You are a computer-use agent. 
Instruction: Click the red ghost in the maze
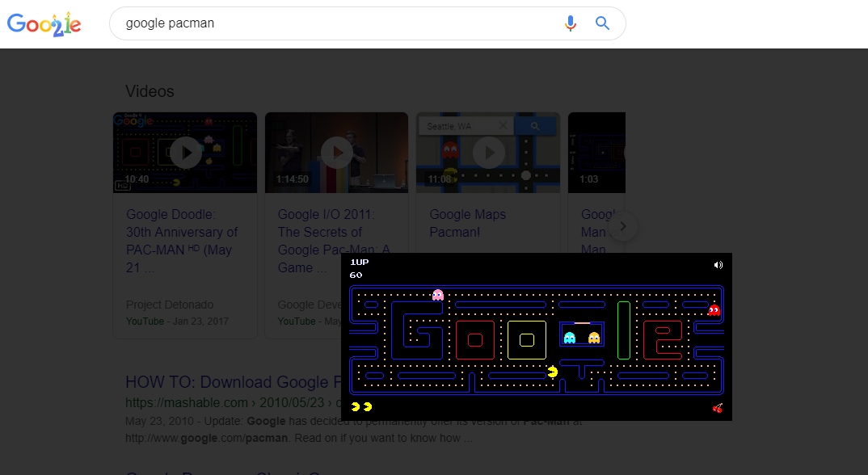click(x=714, y=310)
